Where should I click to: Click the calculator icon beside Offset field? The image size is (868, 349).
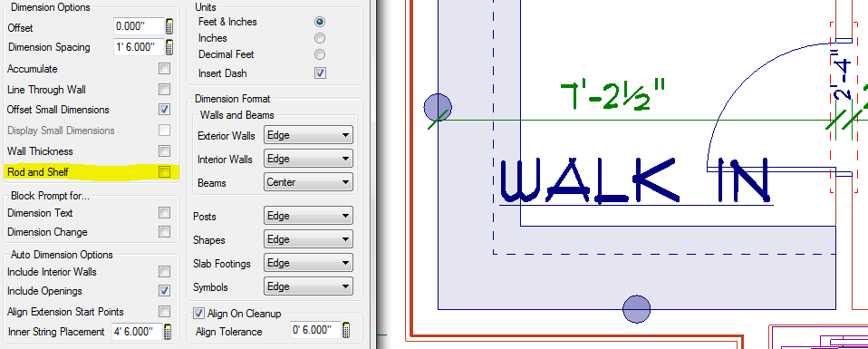pyautogui.click(x=169, y=26)
